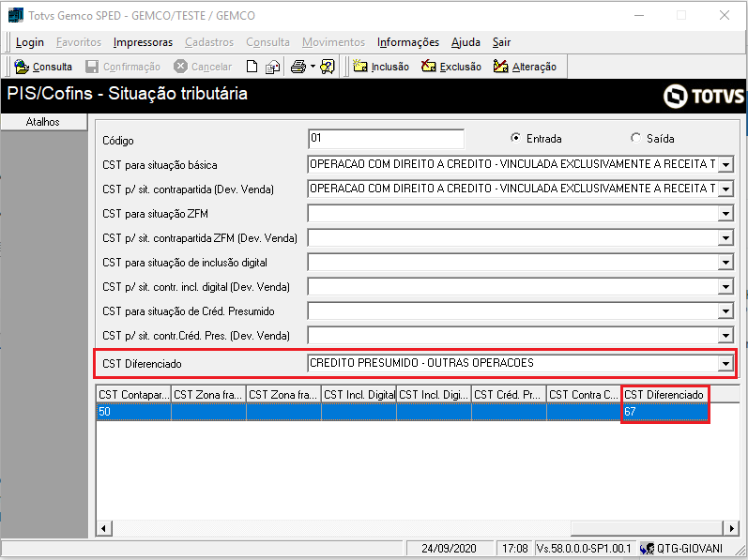Click the horizontal scrollbar right arrow
This screenshot has height=560, width=748.
click(731, 528)
